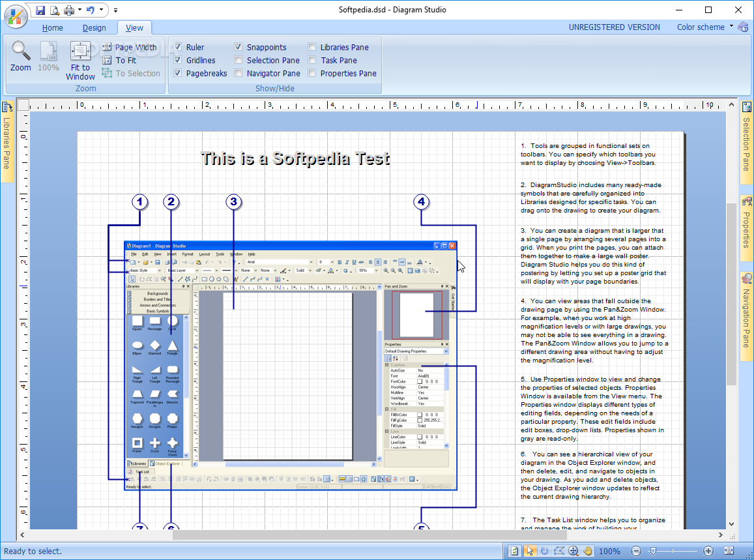
Task: Select the 'This is a Softpedia Test' title
Action: (x=295, y=158)
